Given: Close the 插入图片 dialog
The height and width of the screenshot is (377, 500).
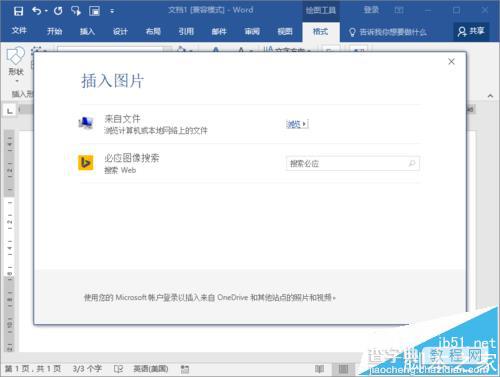Looking at the screenshot, I should tap(451, 61).
